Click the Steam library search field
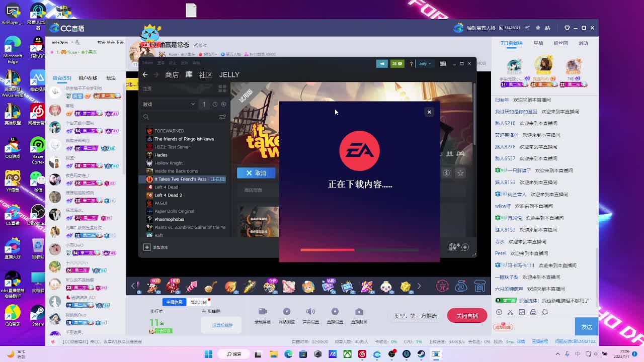This screenshot has height=362, width=644. pyautogui.click(x=179, y=117)
